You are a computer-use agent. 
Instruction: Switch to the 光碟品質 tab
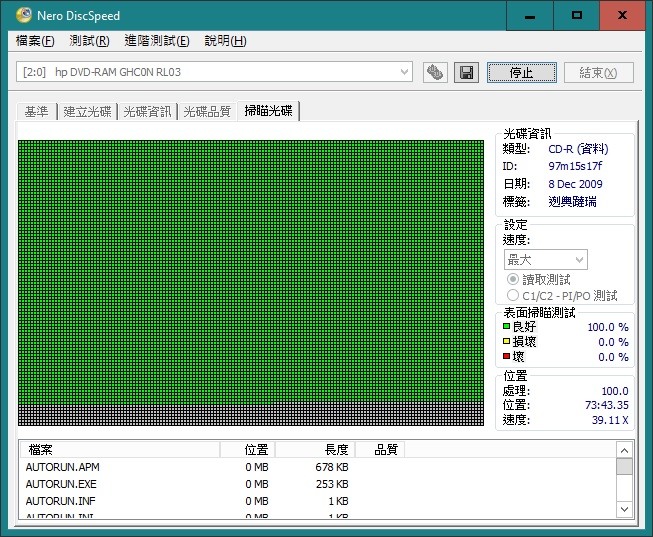click(207, 112)
